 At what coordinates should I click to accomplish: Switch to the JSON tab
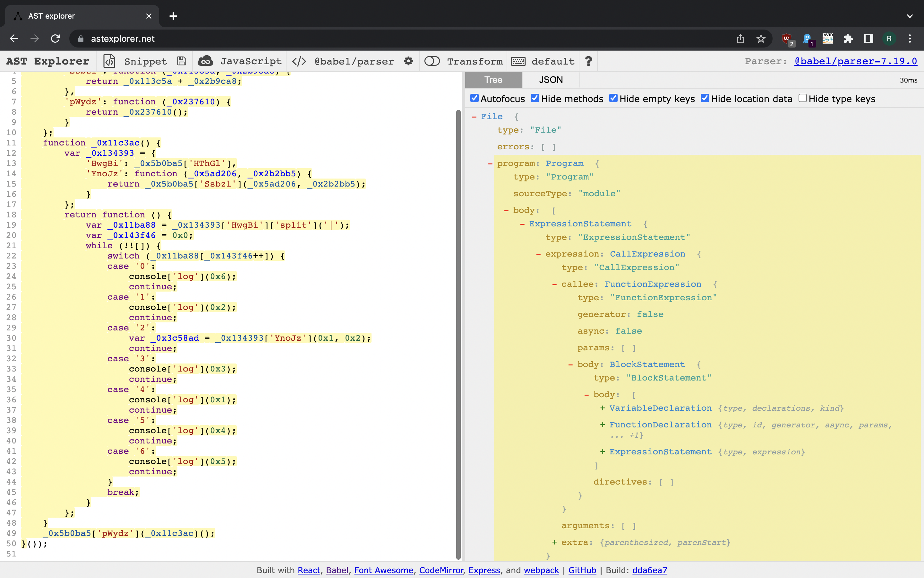(551, 80)
